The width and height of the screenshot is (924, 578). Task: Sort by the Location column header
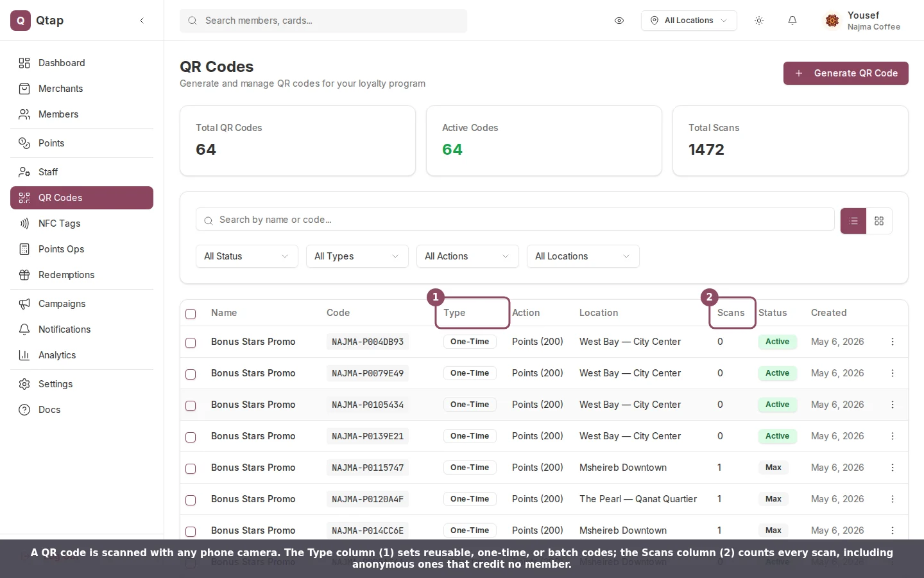[599, 313]
